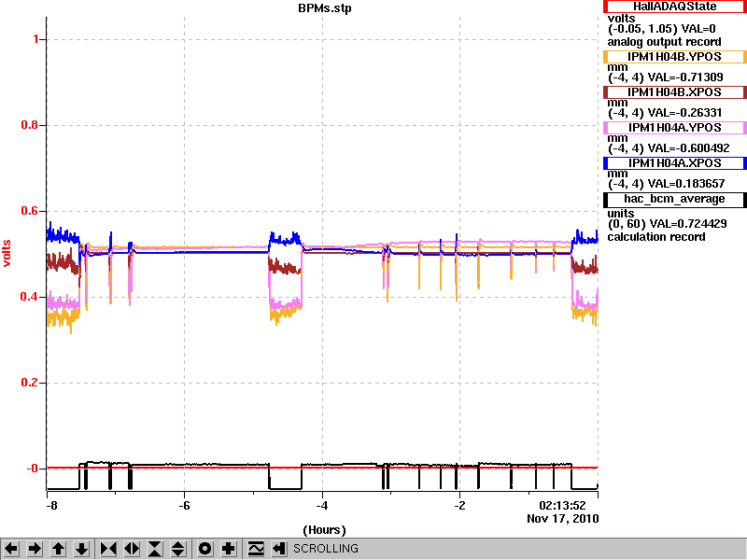The image size is (747, 560).
Task: Click the return-to-scrolling arrow icon
Action: tap(279, 549)
